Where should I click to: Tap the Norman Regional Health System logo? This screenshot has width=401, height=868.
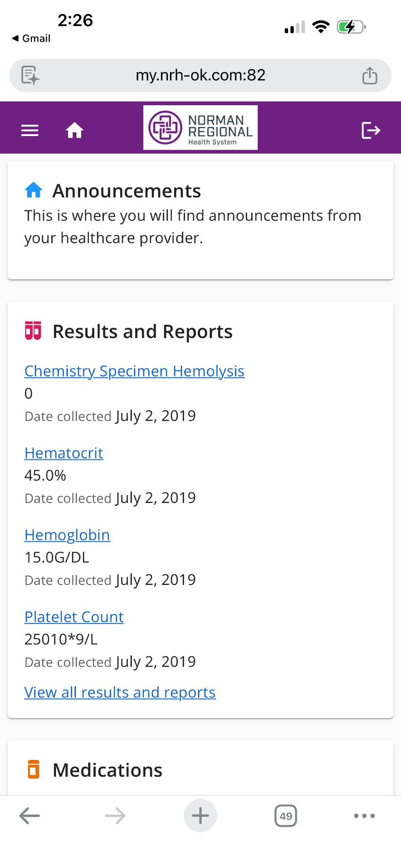[x=200, y=127]
